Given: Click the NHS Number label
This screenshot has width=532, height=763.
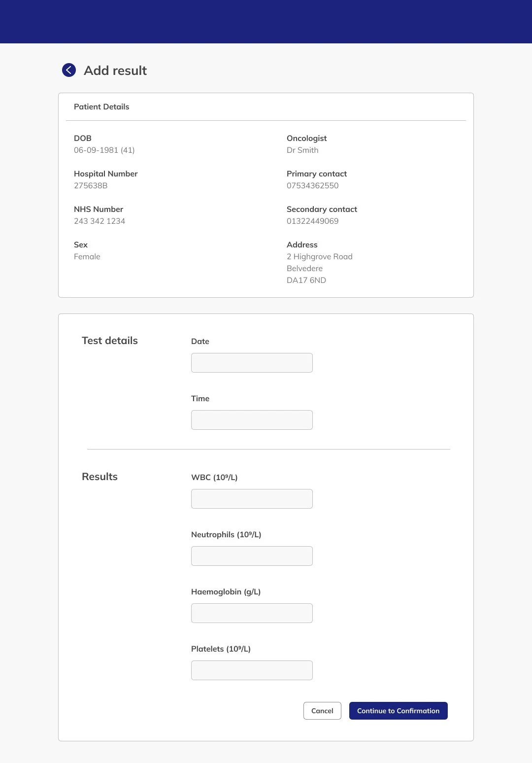Looking at the screenshot, I should tap(99, 209).
